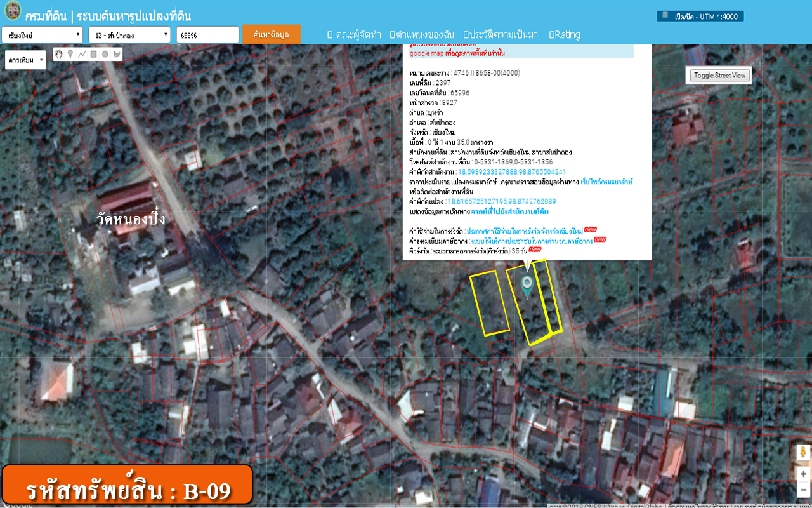The image size is (812, 508).
Task: Click the วัดหนองปึ้ง map label
Action: [131, 220]
